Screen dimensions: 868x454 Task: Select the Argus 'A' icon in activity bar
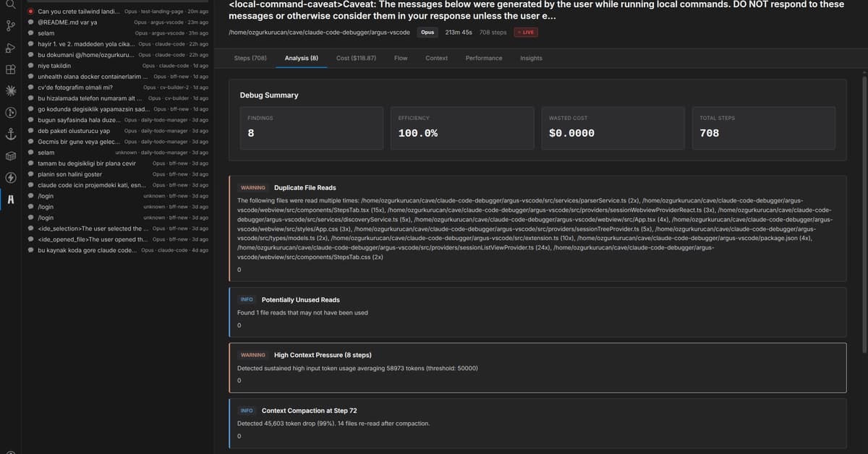tap(10, 200)
